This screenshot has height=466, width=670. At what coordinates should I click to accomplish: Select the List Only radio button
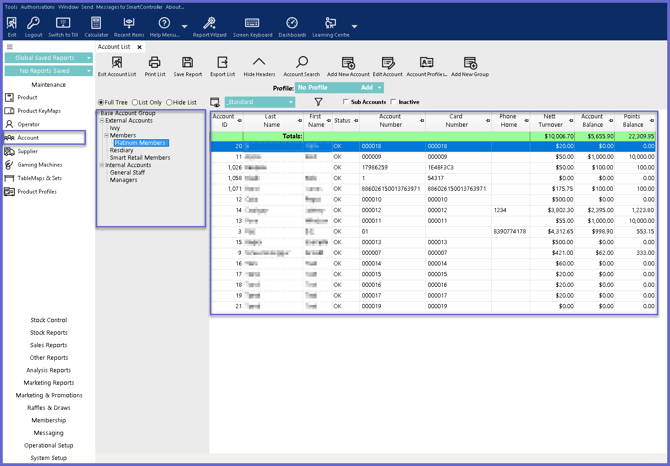[136, 102]
